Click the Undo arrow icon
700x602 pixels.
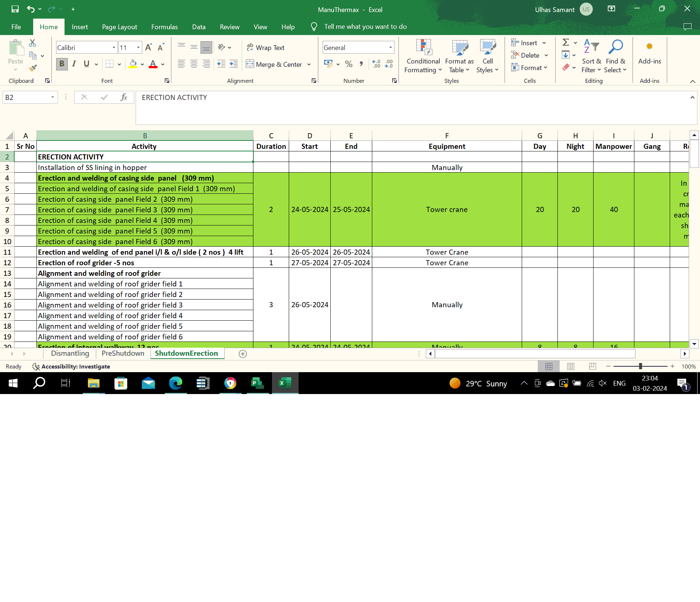(x=31, y=9)
